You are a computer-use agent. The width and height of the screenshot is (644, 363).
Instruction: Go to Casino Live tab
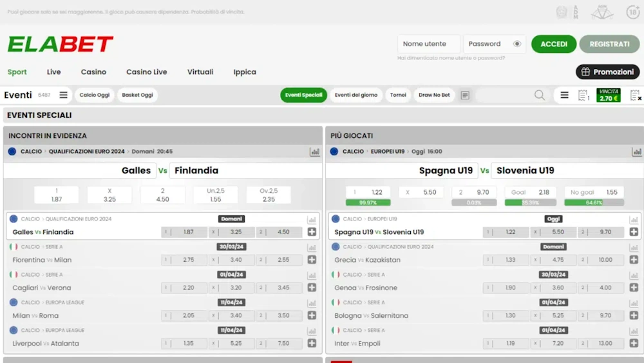pos(147,72)
